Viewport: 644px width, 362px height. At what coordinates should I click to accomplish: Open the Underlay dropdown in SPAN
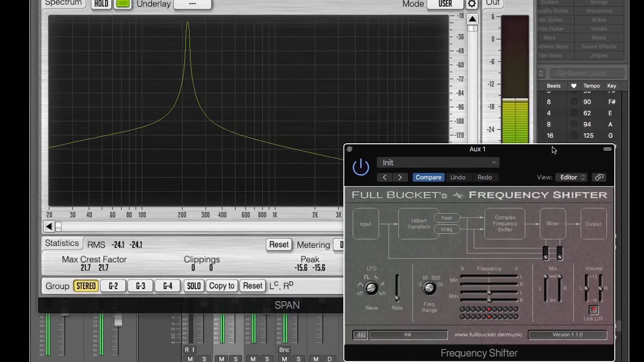[192, 4]
